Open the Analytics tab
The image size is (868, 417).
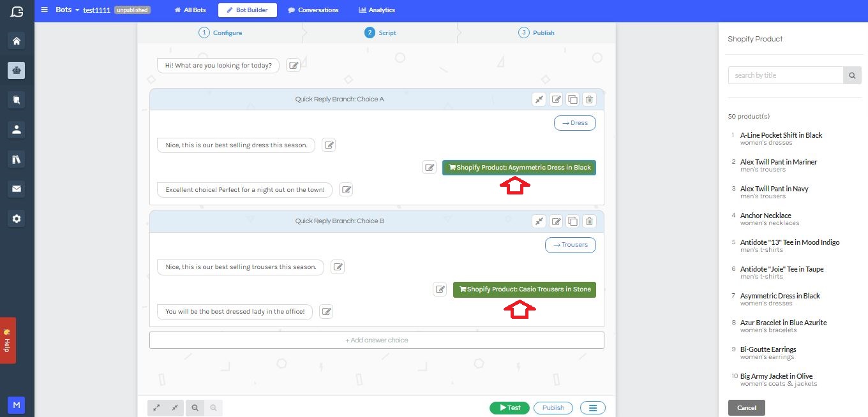tap(377, 10)
